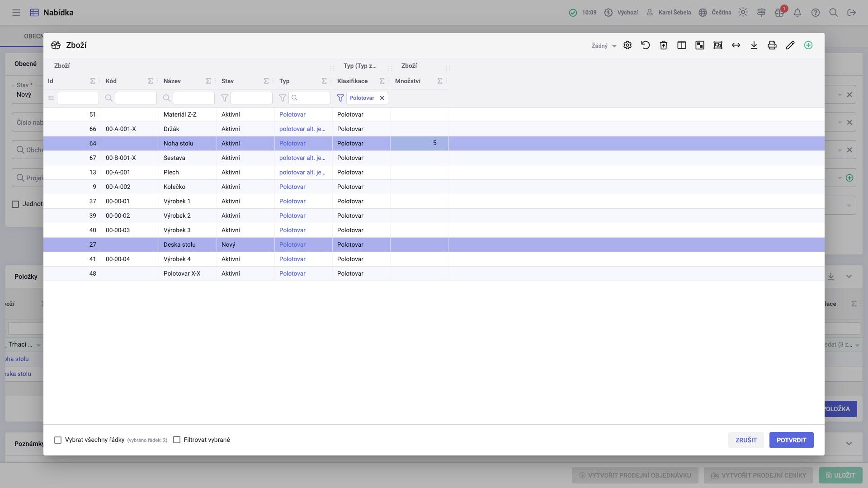Click the Název column header
Viewport: 868px width, 488px height.
[x=172, y=81]
